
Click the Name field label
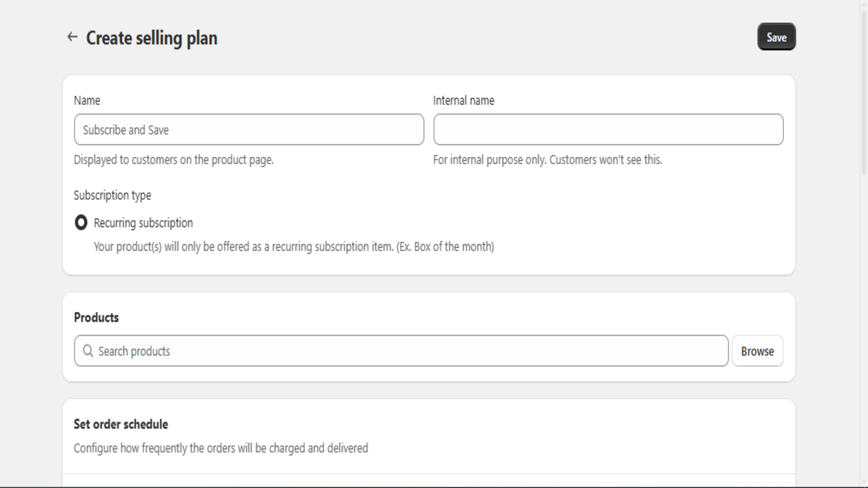[x=87, y=100]
